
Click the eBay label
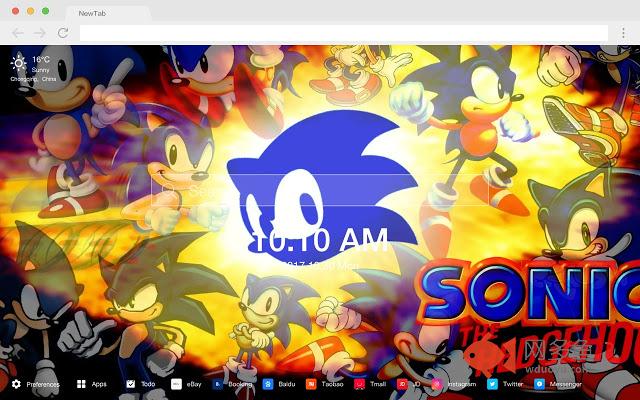pos(194,384)
